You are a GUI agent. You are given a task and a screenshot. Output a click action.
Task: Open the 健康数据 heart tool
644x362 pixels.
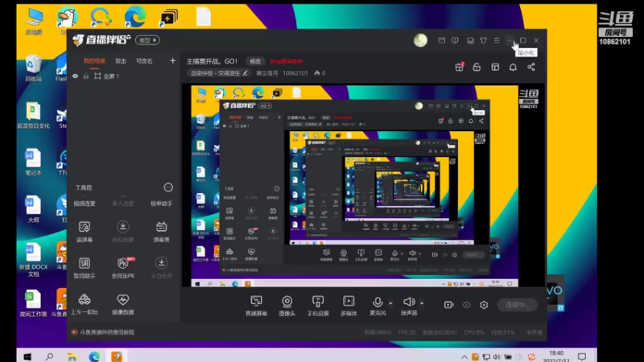pos(123,304)
